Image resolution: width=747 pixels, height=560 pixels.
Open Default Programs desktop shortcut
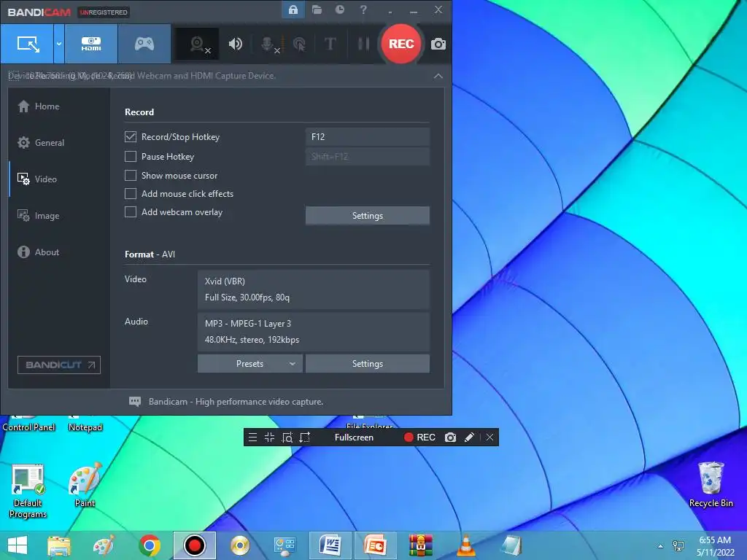pyautogui.click(x=28, y=491)
